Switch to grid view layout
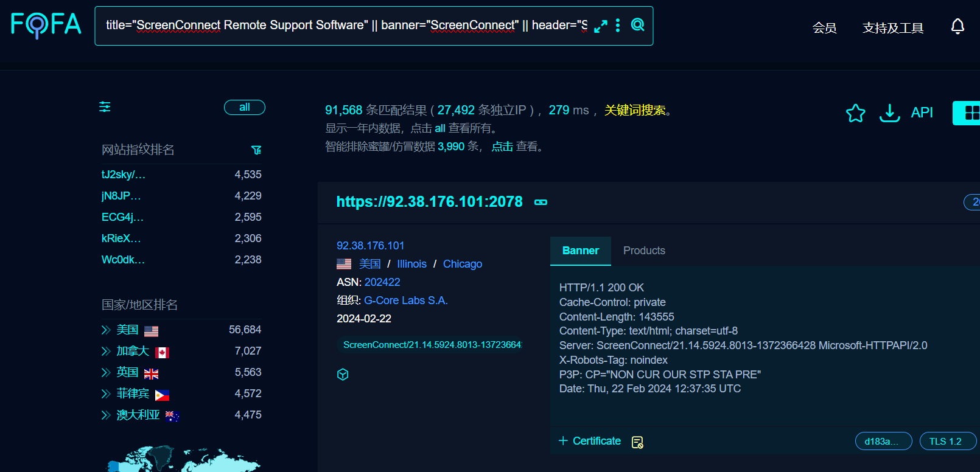 pos(968,113)
